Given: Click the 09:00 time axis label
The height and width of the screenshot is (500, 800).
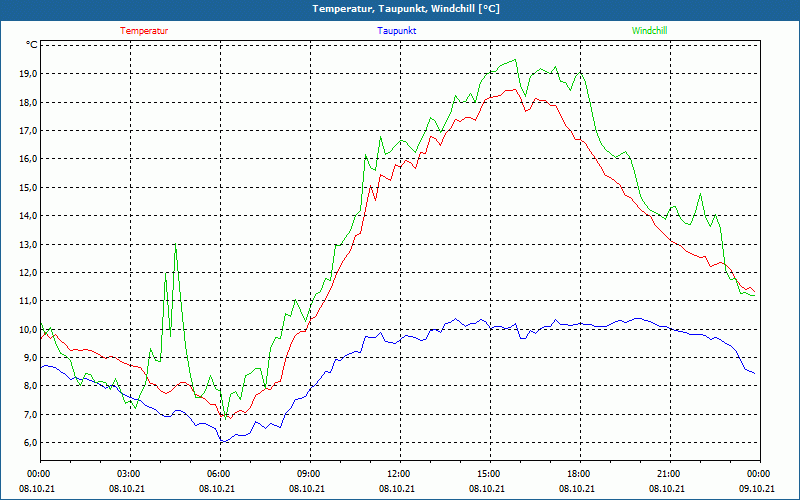Looking at the screenshot, I should tap(310, 474).
